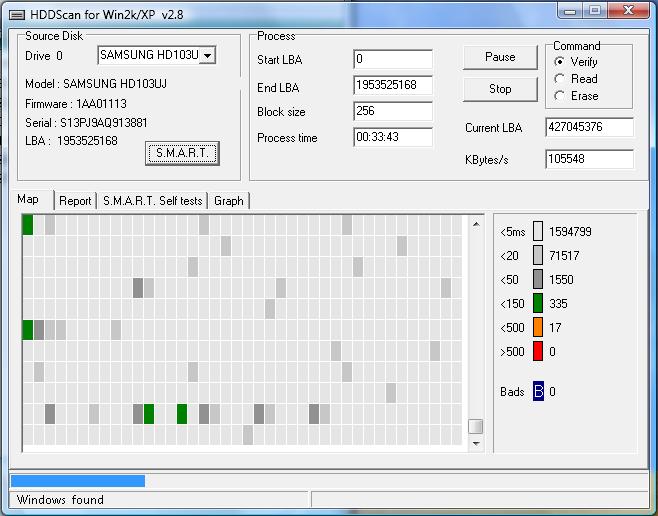Click the Stop scan button
This screenshot has width=658, height=516.
click(500, 89)
